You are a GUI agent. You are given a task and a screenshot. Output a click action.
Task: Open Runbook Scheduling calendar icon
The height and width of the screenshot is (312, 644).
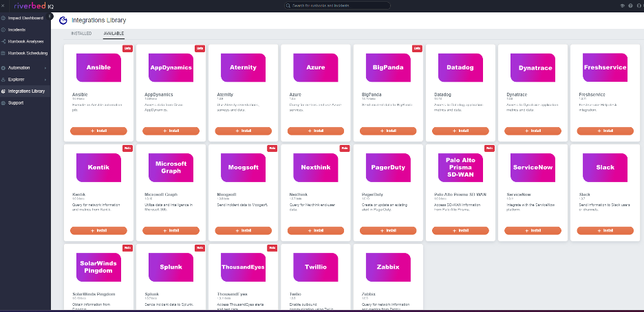3,54
